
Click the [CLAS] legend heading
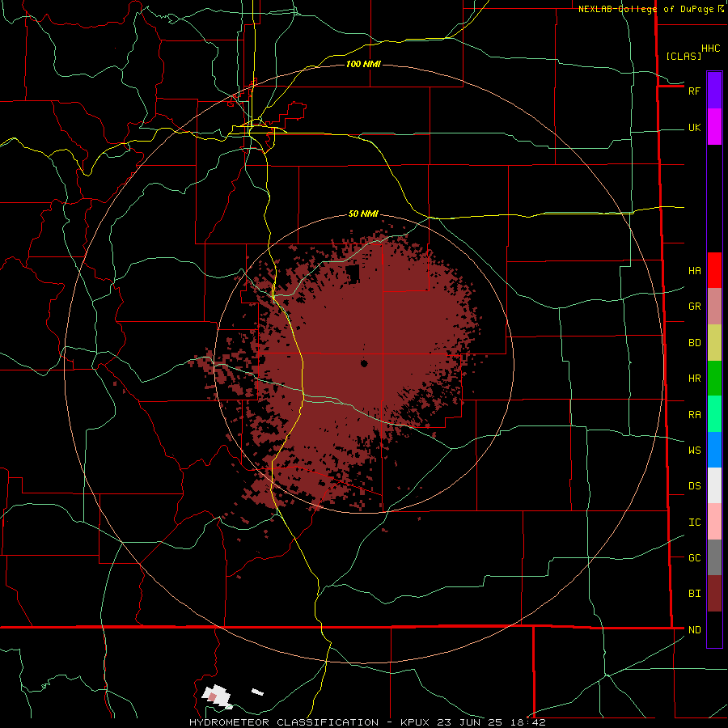[684, 56]
